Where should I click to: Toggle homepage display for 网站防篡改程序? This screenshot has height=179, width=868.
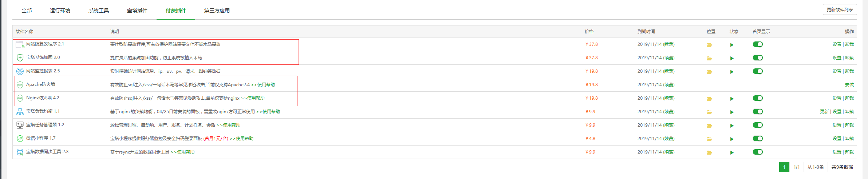758,44
